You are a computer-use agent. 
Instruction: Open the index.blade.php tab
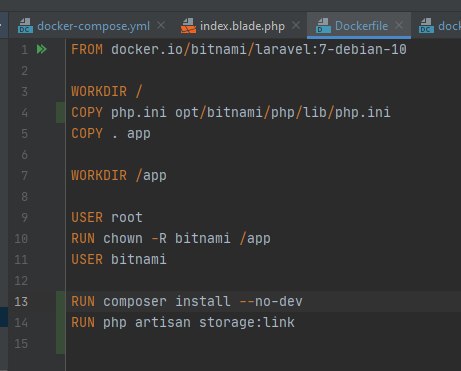click(x=242, y=26)
